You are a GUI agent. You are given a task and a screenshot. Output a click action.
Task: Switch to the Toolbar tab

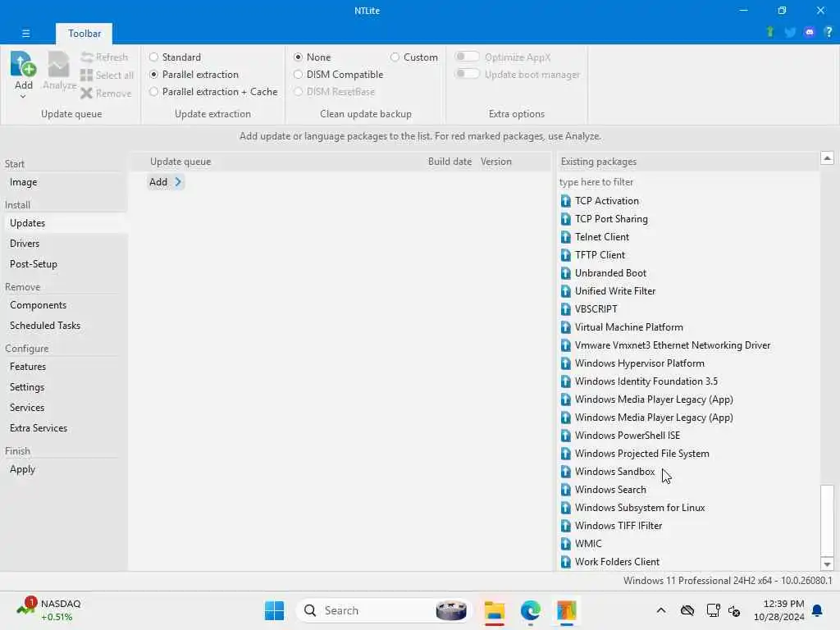tap(84, 33)
